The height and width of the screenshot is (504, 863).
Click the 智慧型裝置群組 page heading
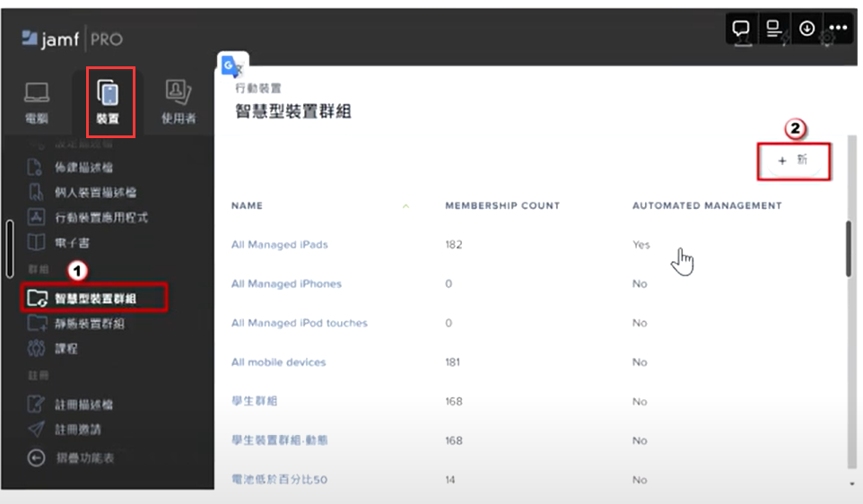click(x=293, y=112)
